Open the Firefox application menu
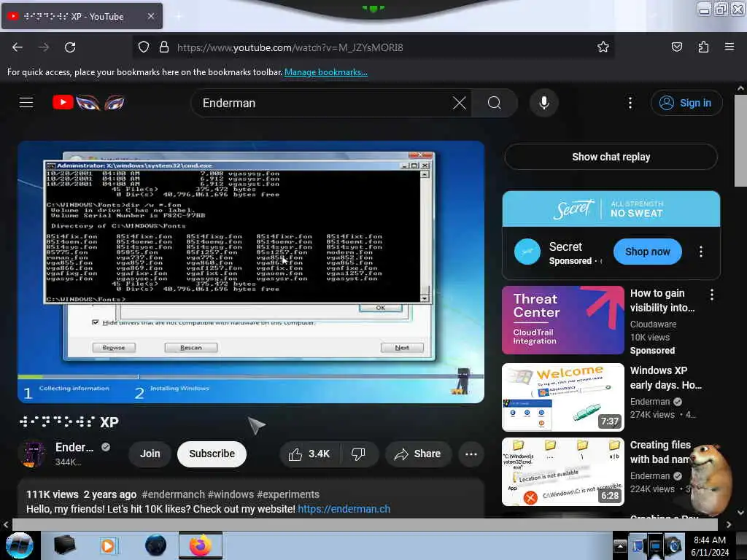Image resolution: width=747 pixels, height=560 pixels. [x=729, y=47]
